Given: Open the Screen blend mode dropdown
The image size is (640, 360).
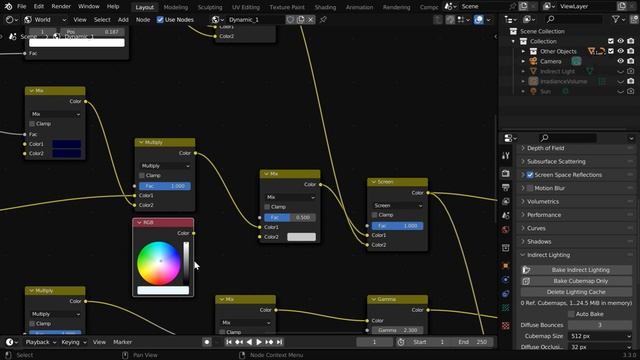Looking at the screenshot, I should [x=397, y=206].
